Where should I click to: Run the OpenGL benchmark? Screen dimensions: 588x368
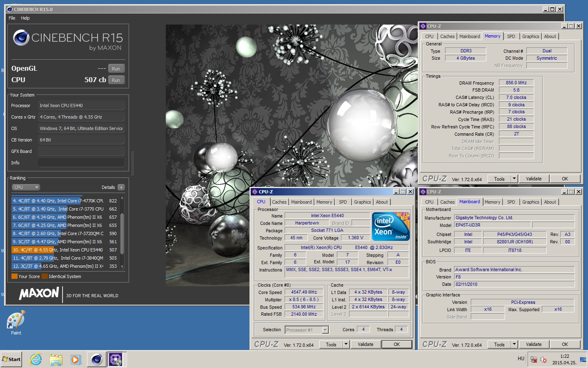[116, 69]
